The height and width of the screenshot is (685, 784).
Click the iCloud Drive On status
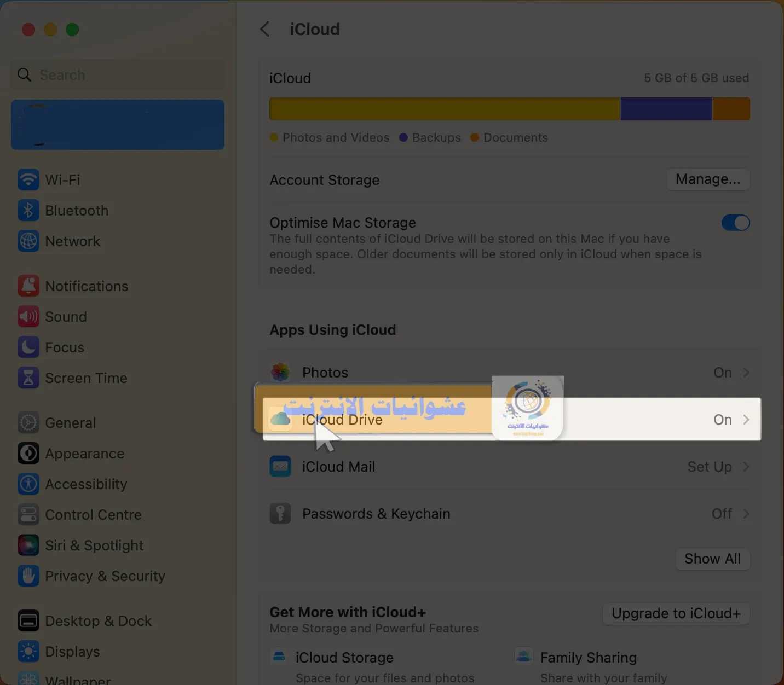point(723,420)
